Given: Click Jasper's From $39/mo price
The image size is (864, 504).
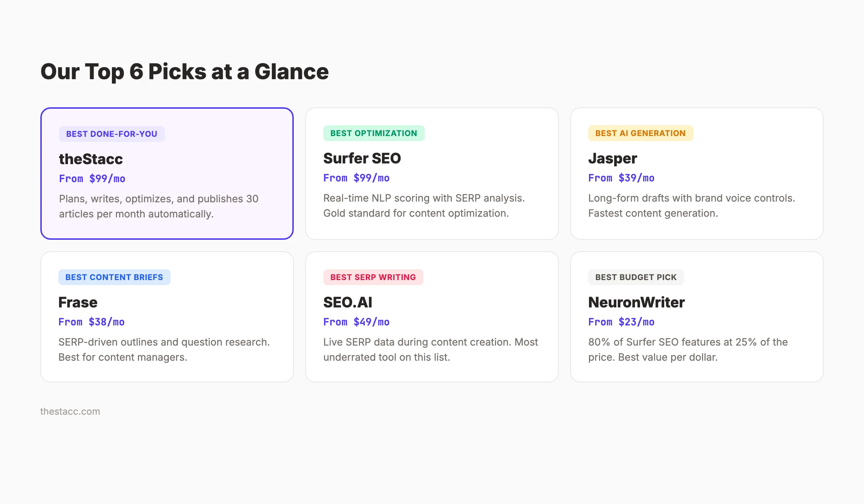Looking at the screenshot, I should 621,178.
